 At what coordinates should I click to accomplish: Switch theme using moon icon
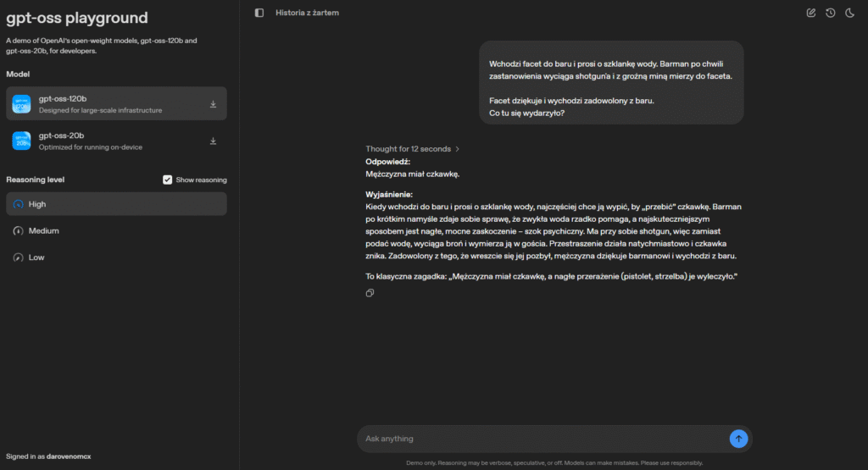(849, 13)
